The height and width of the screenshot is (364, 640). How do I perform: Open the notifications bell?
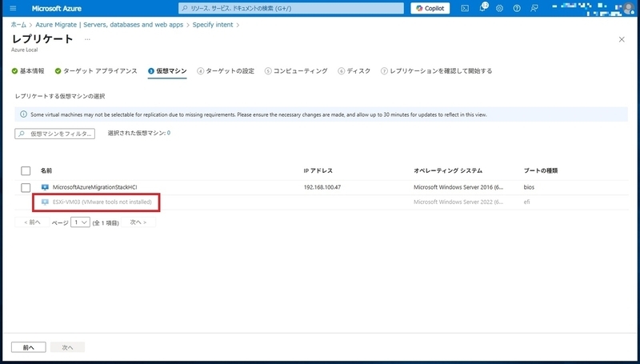pyautogui.click(x=482, y=8)
